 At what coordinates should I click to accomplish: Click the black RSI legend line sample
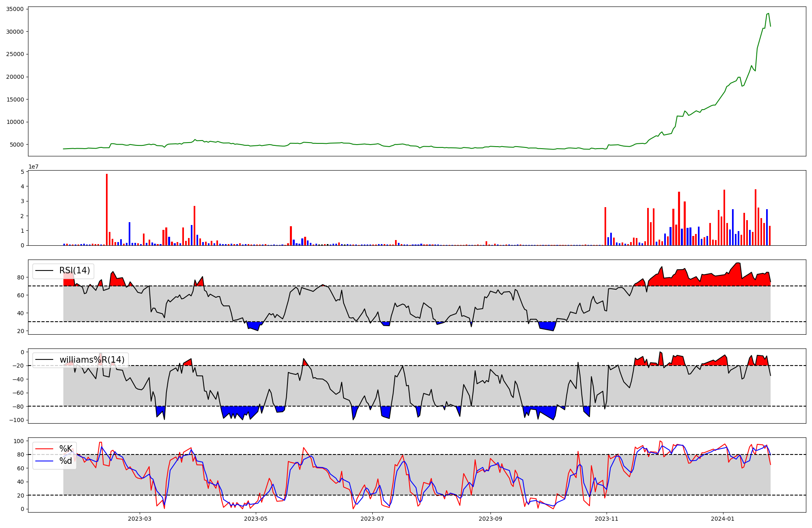coord(44,271)
